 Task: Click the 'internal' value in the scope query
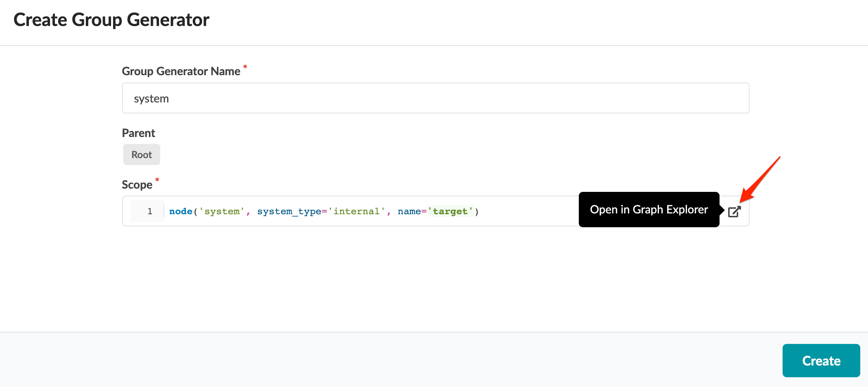click(x=357, y=211)
